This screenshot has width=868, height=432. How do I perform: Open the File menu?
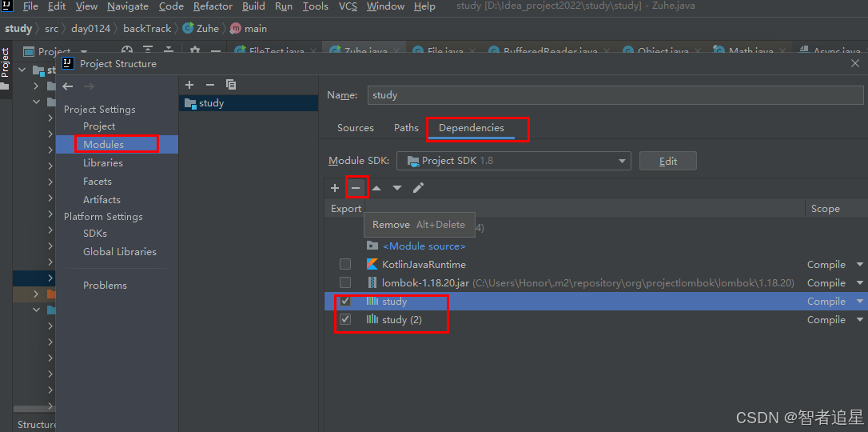pos(30,6)
